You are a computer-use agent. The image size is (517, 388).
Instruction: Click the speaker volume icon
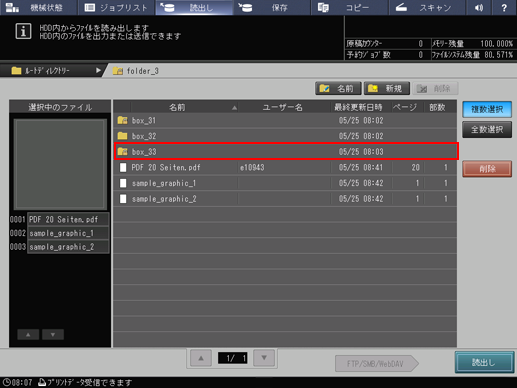pos(479,8)
